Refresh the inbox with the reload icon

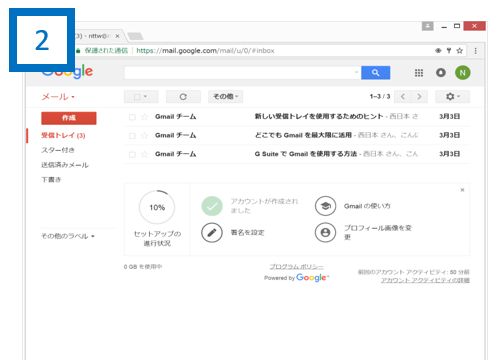[x=183, y=97]
